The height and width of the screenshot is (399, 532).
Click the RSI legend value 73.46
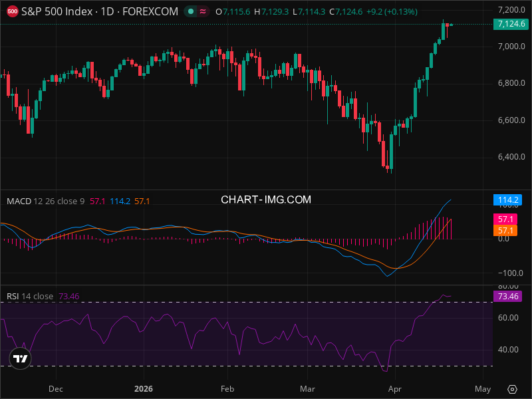click(x=69, y=296)
